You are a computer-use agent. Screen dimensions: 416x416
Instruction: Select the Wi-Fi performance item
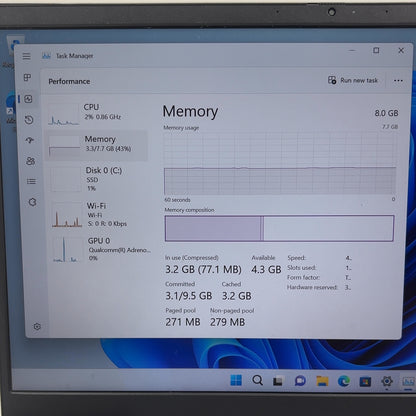pos(99,215)
